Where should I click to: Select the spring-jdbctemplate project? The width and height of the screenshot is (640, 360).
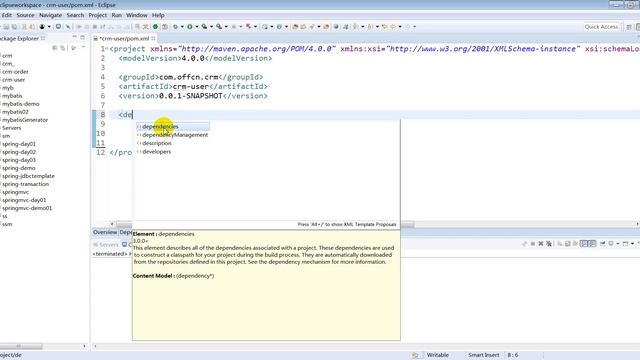click(28, 176)
